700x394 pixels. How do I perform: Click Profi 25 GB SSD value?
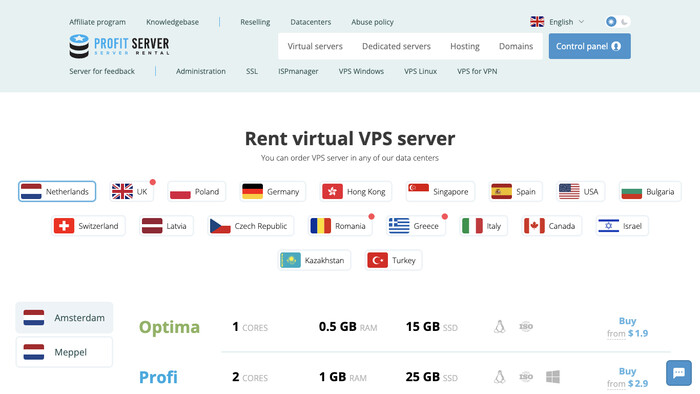coord(432,377)
